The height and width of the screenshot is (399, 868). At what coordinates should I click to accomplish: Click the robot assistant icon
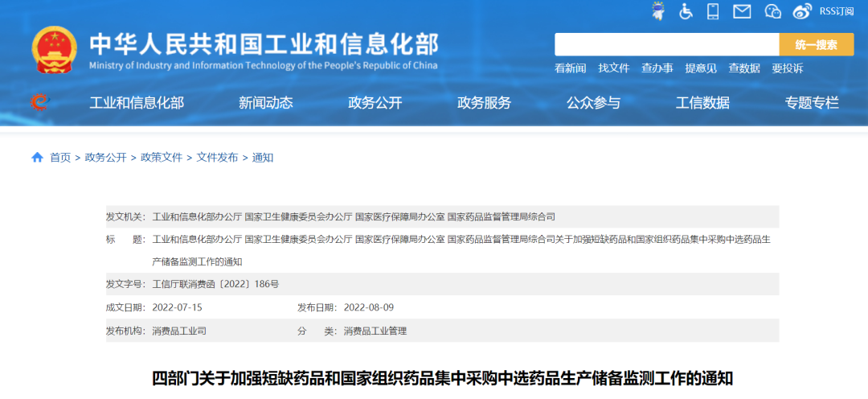[658, 11]
